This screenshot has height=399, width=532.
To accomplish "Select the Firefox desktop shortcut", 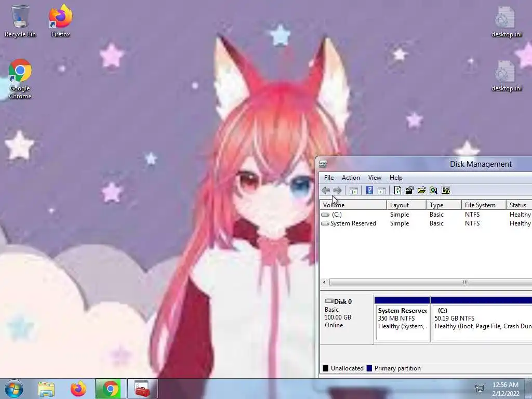I will tap(60, 21).
